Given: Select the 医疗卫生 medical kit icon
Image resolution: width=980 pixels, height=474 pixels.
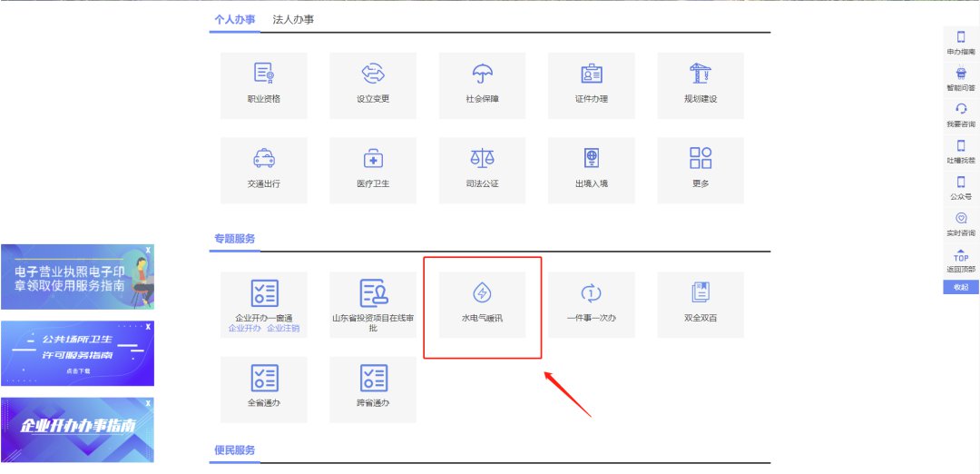Looking at the screenshot, I should [373, 159].
